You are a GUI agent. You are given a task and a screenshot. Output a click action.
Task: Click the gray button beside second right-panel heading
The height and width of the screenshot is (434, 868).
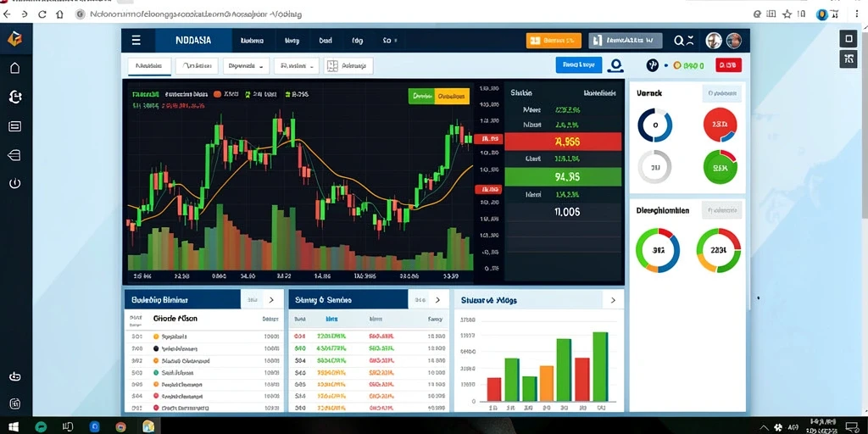722,210
